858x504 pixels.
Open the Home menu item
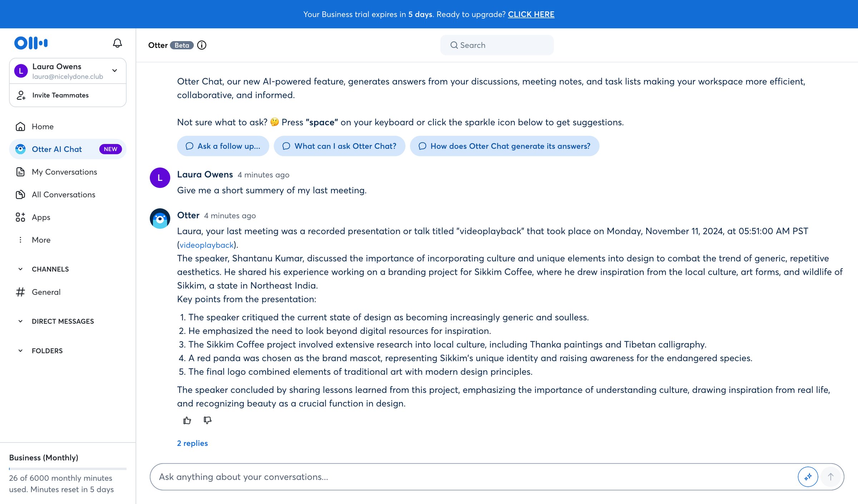68,126
